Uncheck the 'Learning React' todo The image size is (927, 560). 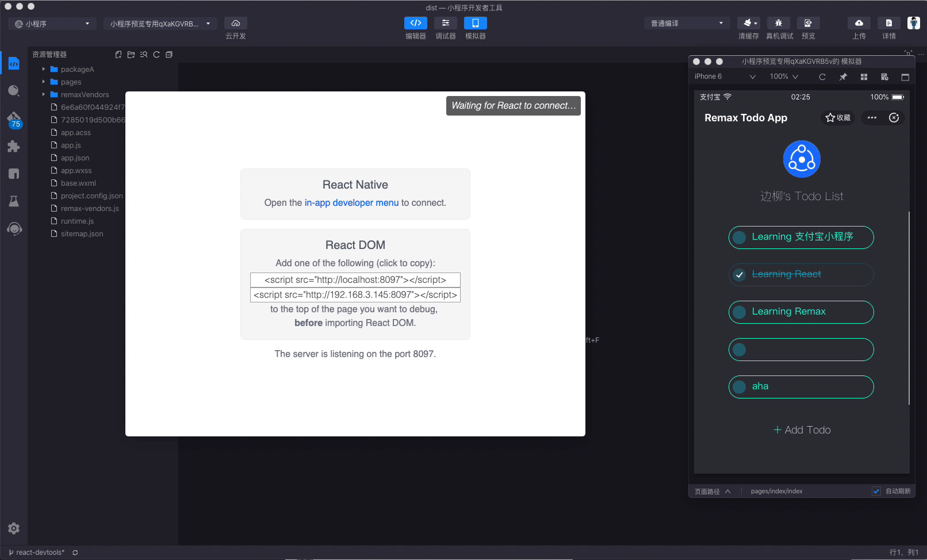pos(740,275)
